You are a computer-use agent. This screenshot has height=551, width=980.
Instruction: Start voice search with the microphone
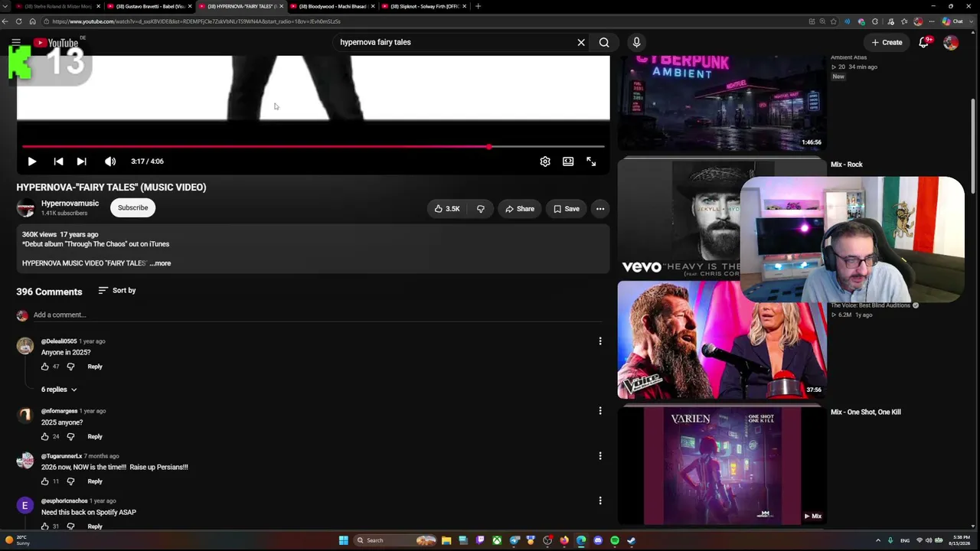click(636, 42)
